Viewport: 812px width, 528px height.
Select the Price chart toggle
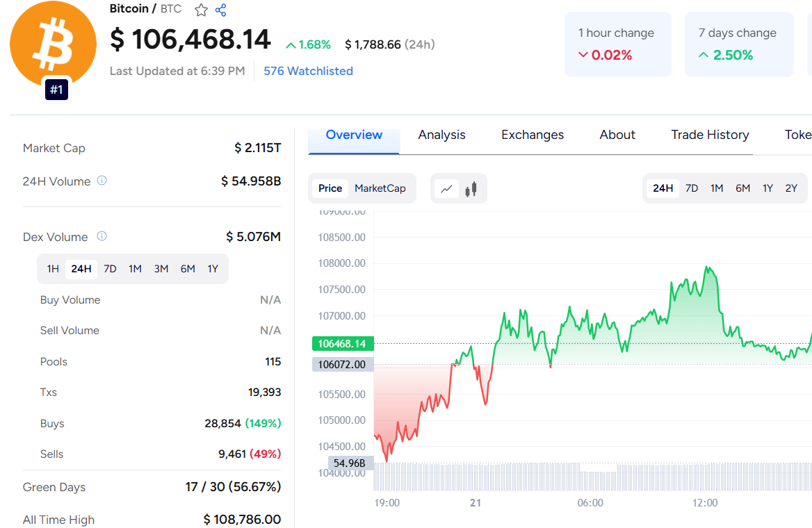tap(330, 188)
